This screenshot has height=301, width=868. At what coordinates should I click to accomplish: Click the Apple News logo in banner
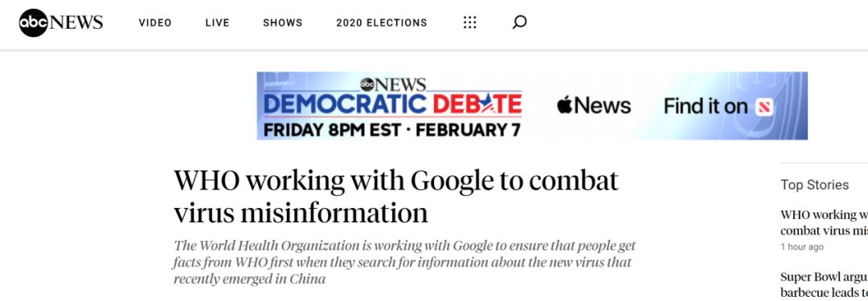pos(593,105)
